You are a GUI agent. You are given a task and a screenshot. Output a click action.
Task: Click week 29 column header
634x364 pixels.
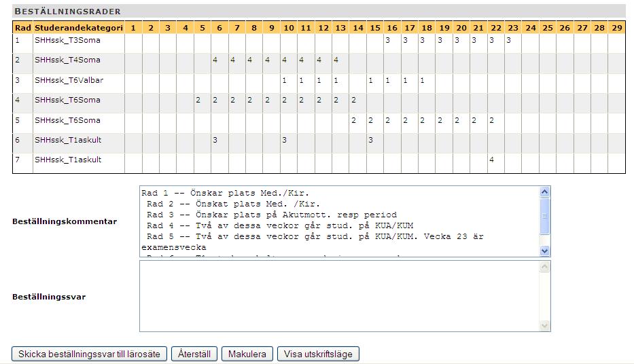point(616,27)
